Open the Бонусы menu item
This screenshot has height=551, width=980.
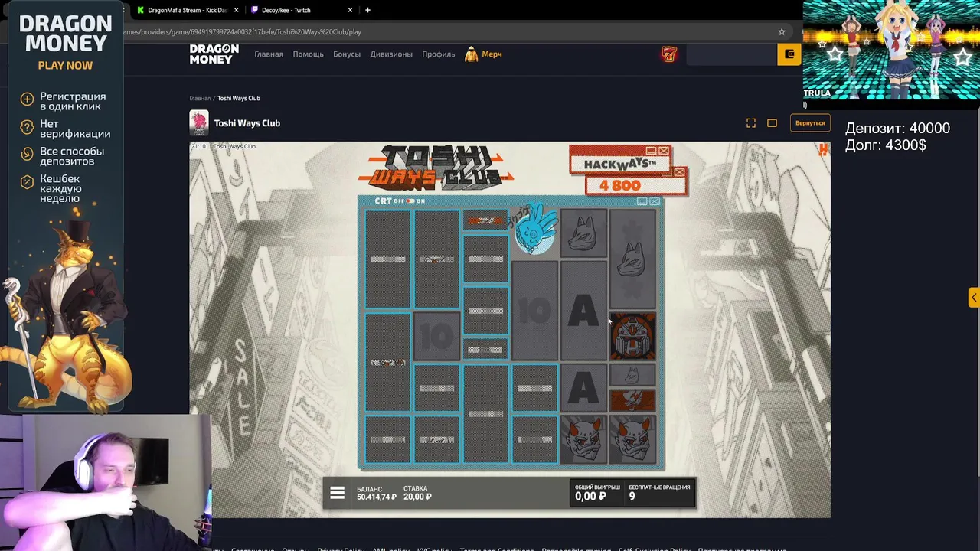point(347,54)
